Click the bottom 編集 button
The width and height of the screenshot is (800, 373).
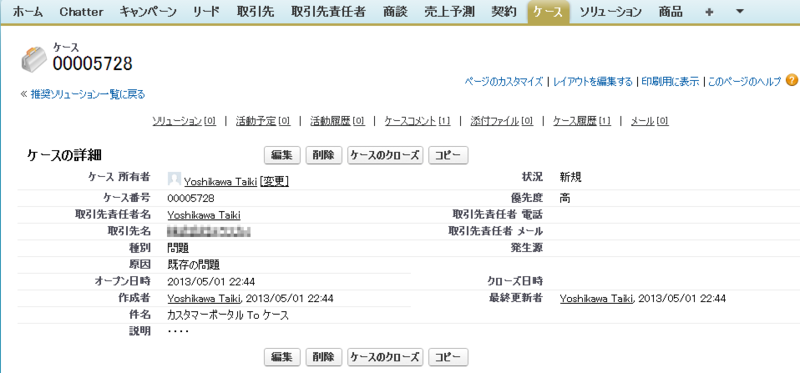coord(282,357)
